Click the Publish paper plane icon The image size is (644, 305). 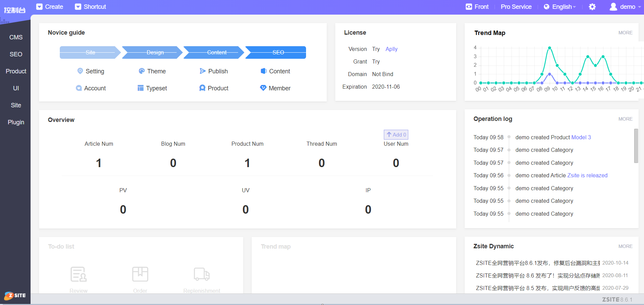click(x=203, y=71)
